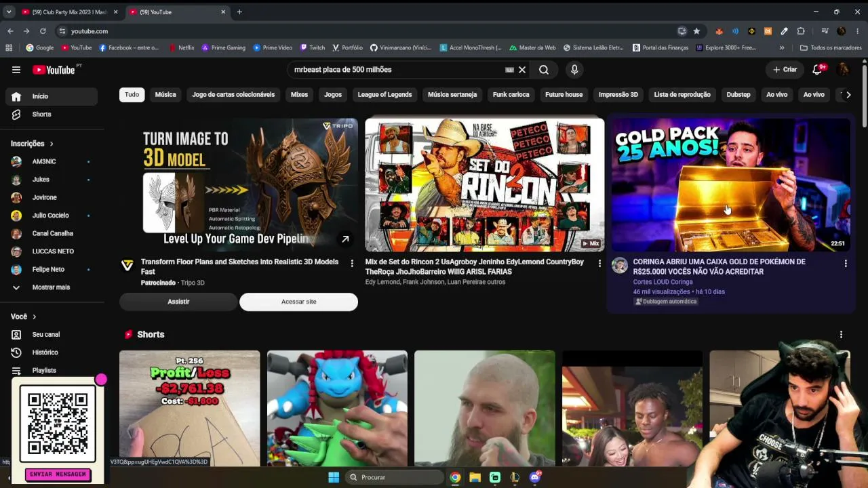Screen dimensions: 868x488
Task: Bookmark this page with the star
Action: [696, 31]
